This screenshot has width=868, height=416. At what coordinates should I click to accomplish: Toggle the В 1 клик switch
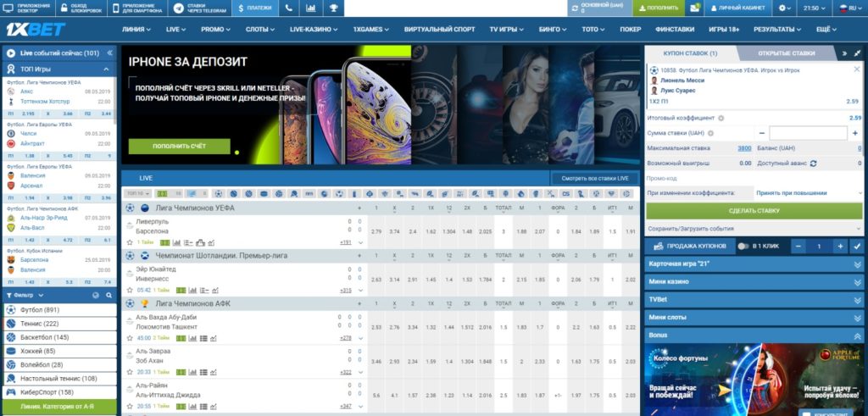click(743, 247)
